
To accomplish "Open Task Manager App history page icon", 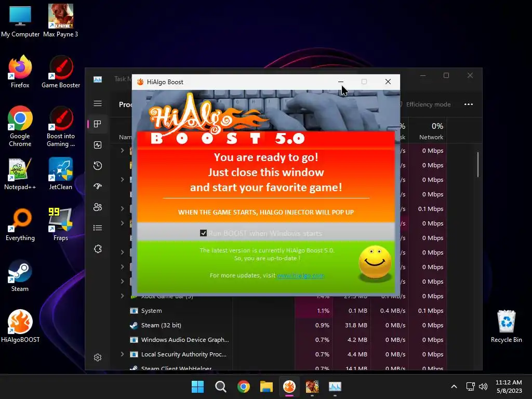I will tap(98, 166).
